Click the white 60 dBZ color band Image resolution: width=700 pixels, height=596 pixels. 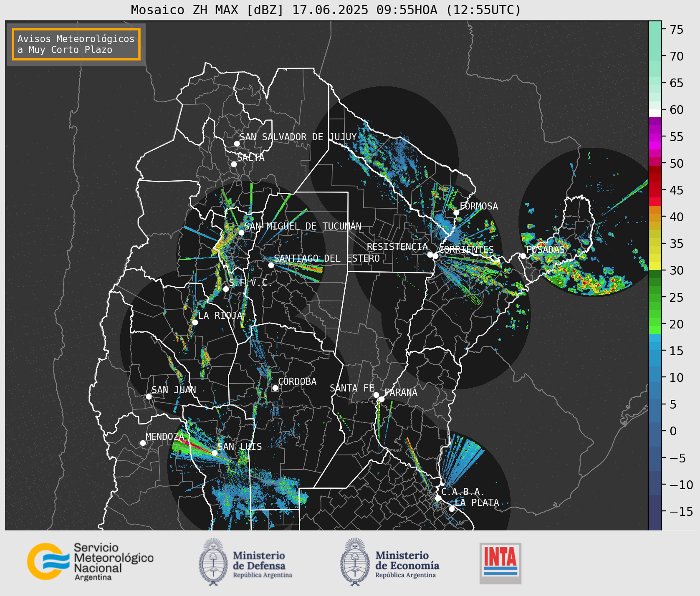(655, 113)
